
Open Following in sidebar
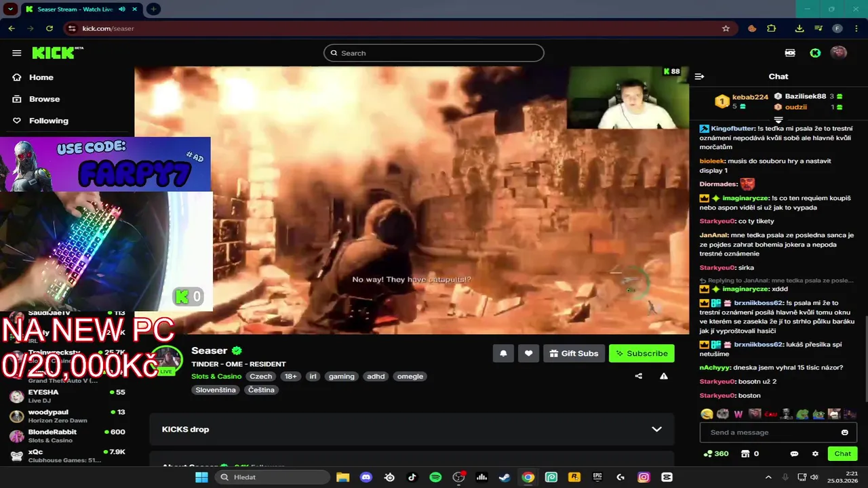[x=49, y=121]
